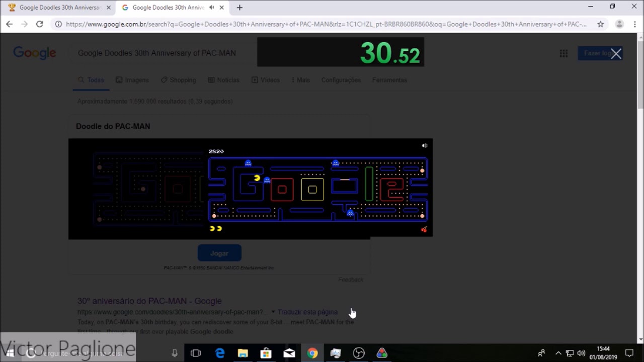Bookmark this page with star icon
This screenshot has height=362, width=644.
tap(600, 24)
